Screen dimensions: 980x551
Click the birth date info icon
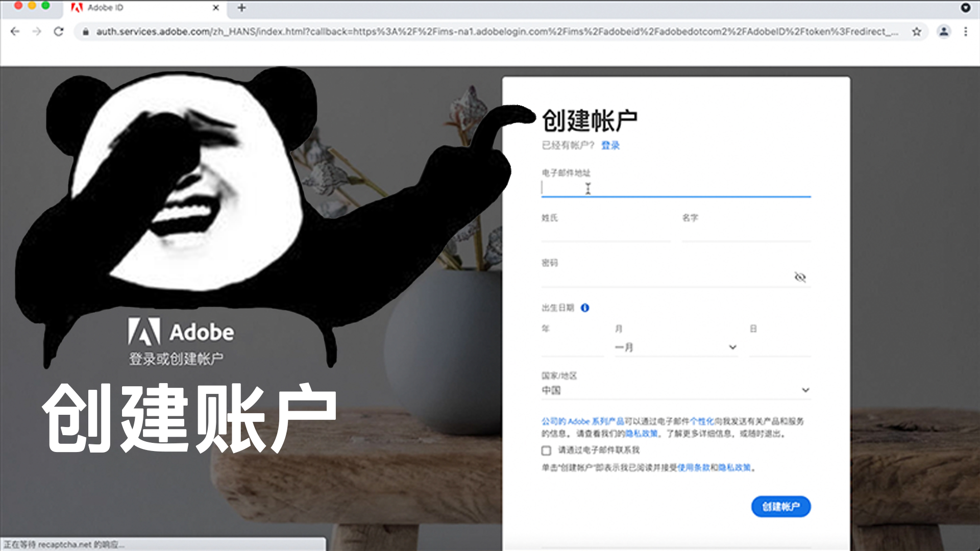585,308
